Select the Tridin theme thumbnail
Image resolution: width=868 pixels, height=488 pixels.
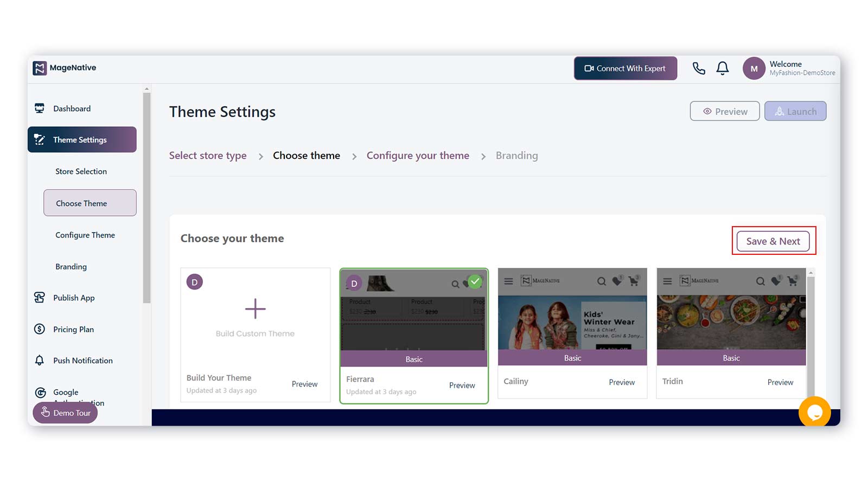click(x=731, y=317)
